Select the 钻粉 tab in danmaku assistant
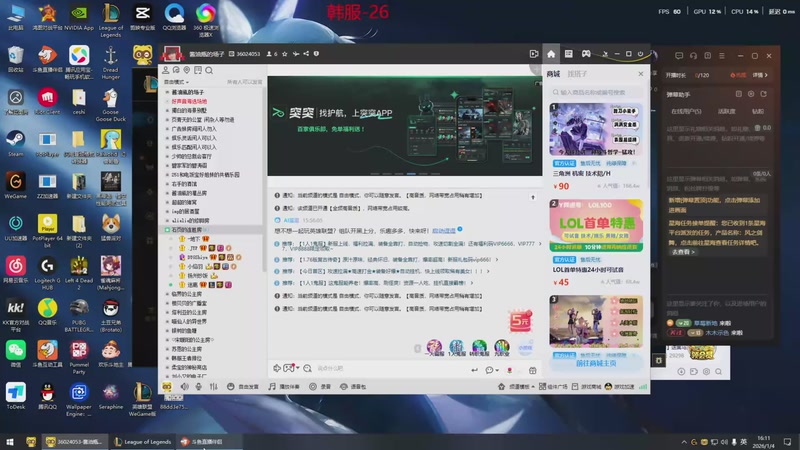The width and height of the screenshot is (800, 450). click(x=758, y=111)
